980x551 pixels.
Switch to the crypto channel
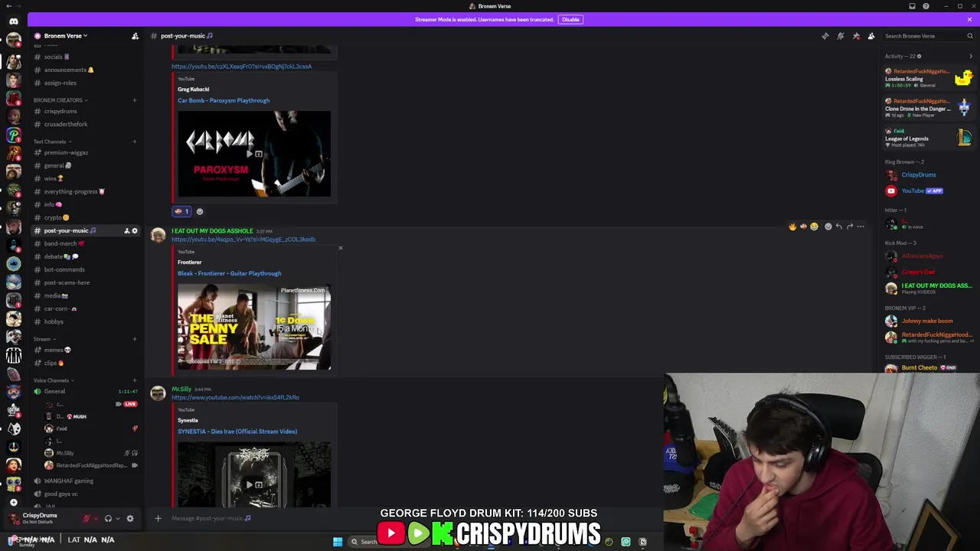pos(86,217)
